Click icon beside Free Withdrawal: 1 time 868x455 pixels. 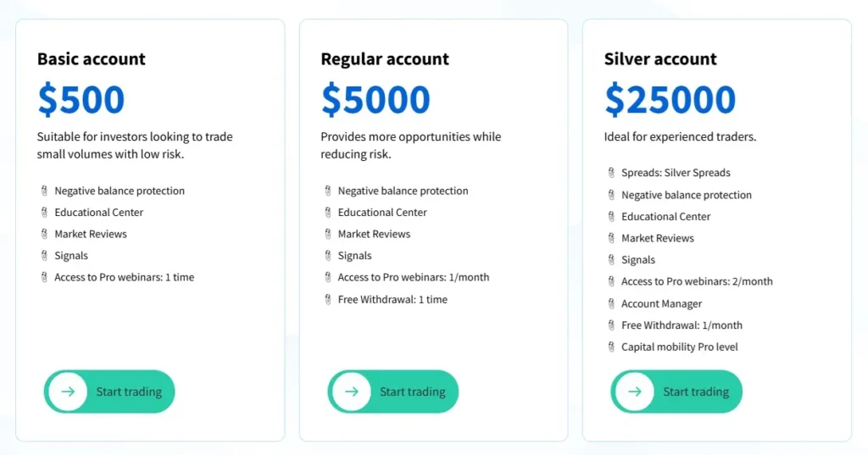[x=328, y=299]
